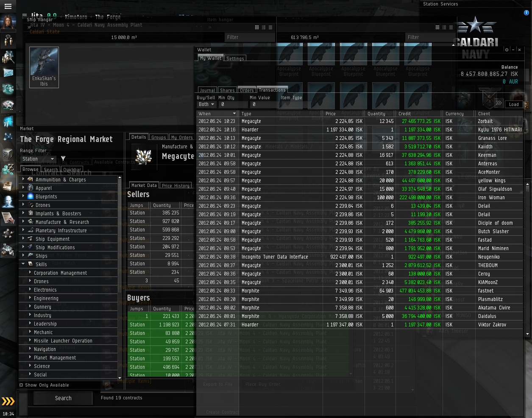The height and width of the screenshot is (418, 532).
Task: Open People & Places magnifier icon
Action: pyautogui.click(x=8, y=56)
